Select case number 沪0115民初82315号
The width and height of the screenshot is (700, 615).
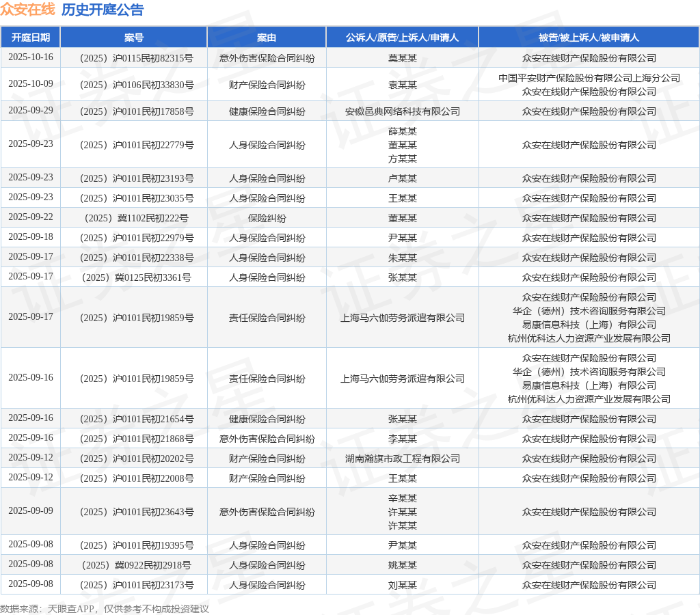click(137, 58)
